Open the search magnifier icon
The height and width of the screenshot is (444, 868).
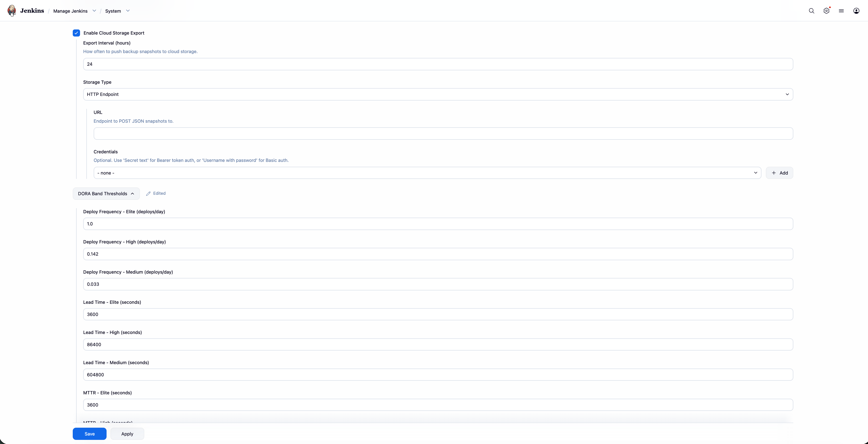coord(811,11)
